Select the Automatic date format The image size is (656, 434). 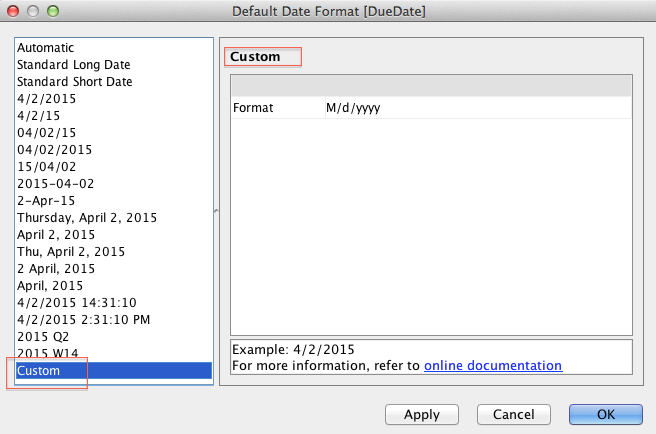pyautogui.click(x=46, y=48)
